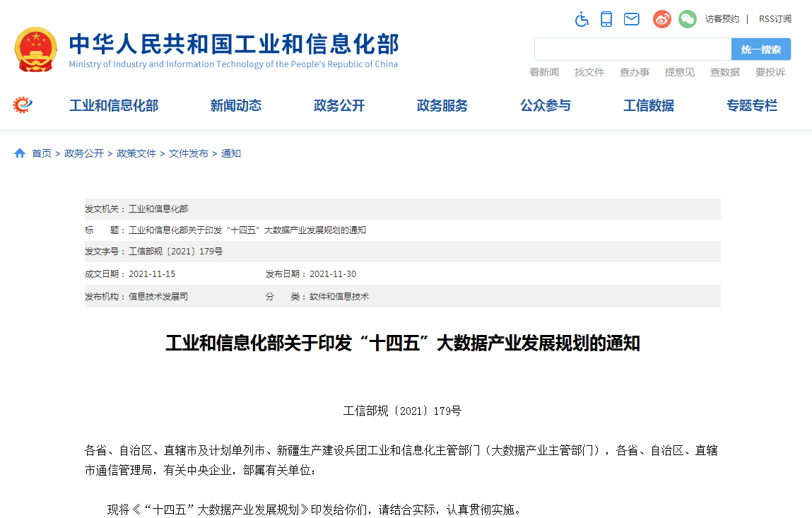Viewport: 812px width, 518px height.
Task: Go to 首页 in the breadcrumb
Action: [42, 153]
